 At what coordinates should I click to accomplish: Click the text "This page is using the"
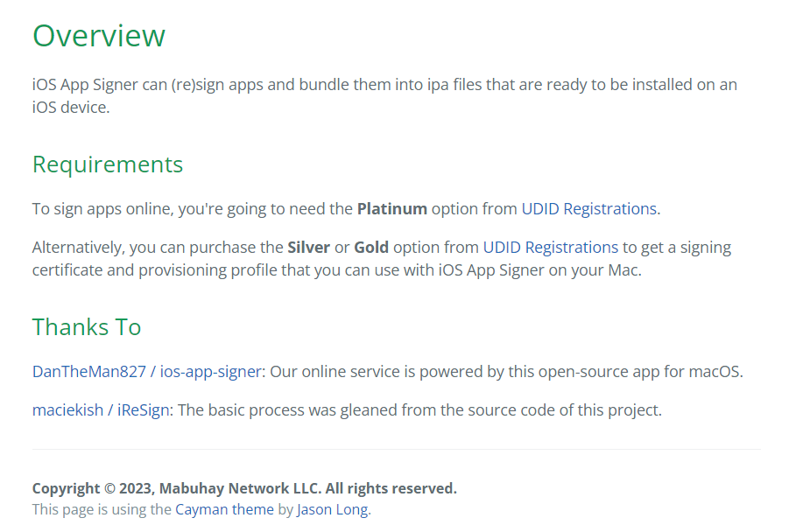[x=102, y=509]
